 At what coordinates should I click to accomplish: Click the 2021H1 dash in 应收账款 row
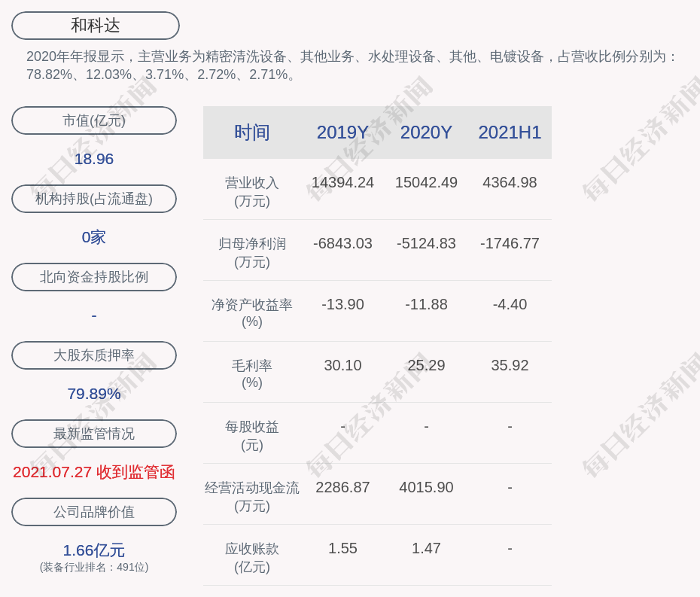coord(510,548)
